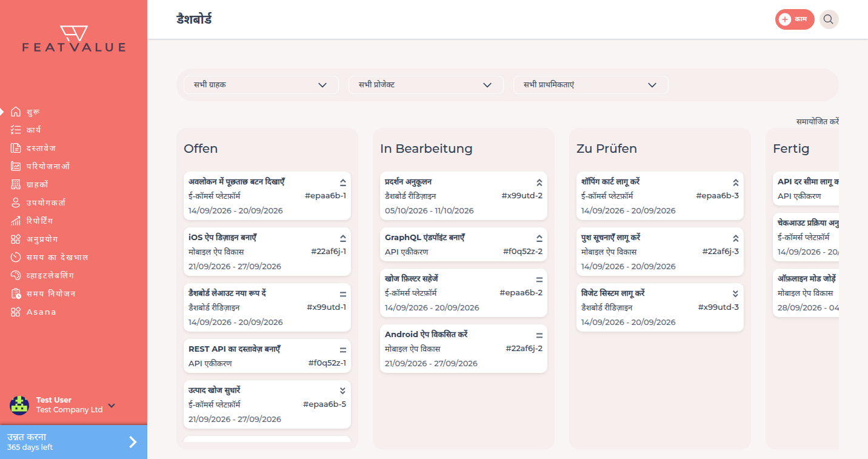Click the काम add task button
This screenshot has height=459, width=868.
pyautogui.click(x=795, y=19)
